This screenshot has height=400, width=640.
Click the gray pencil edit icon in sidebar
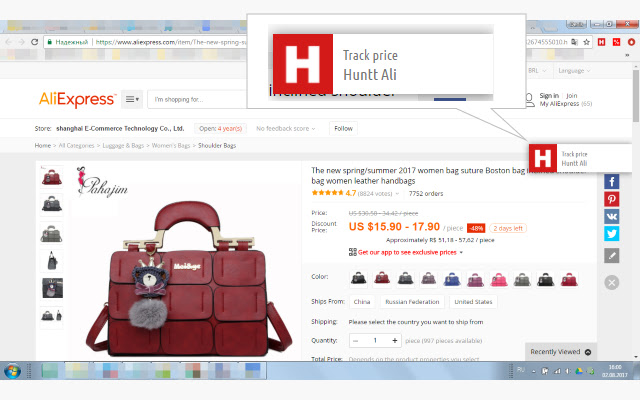pos(611,256)
